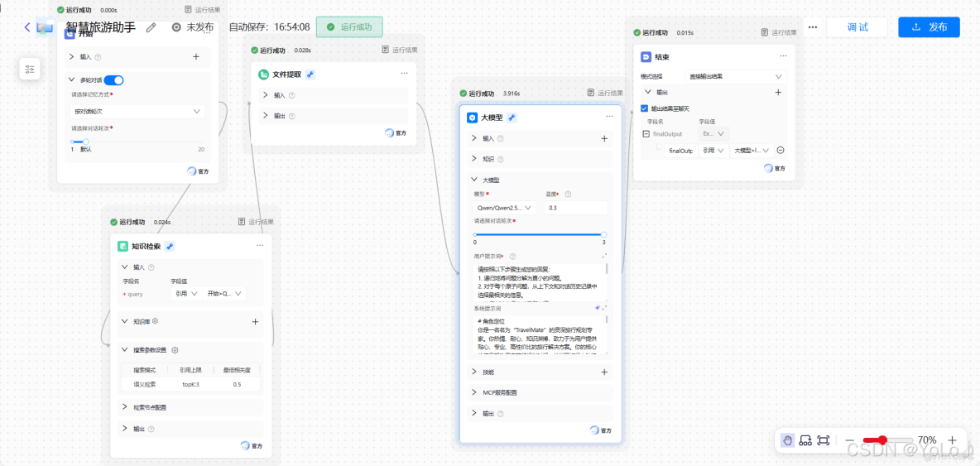
Task: View 运行结果 of the 知识检索 node
Action: pyautogui.click(x=257, y=222)
